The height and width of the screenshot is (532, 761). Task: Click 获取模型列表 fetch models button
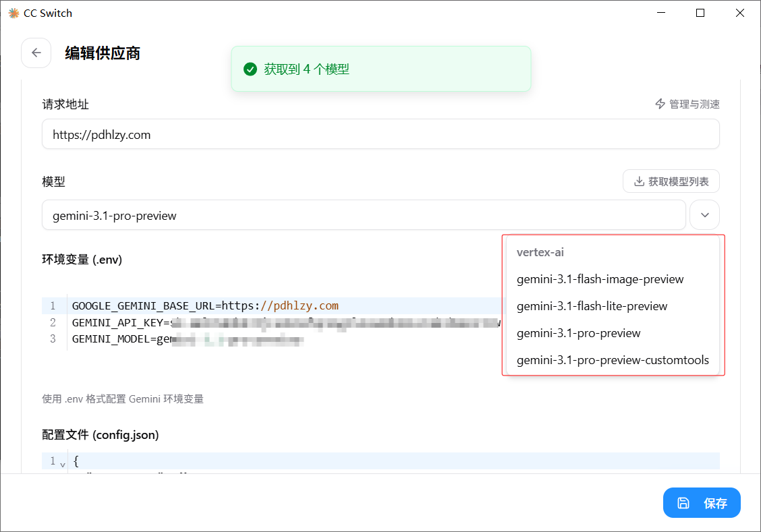[x=671, y=181]
